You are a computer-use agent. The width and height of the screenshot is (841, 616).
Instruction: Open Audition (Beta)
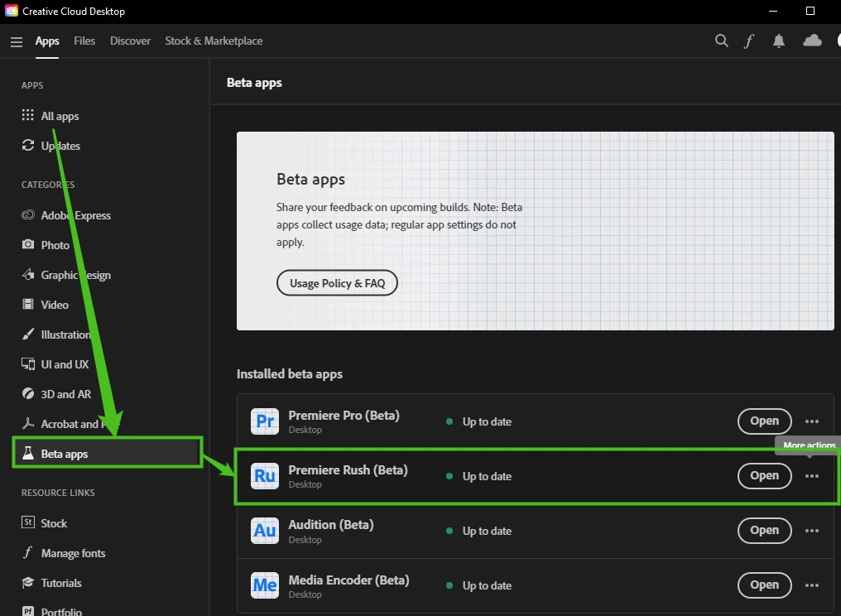point(764,530)
